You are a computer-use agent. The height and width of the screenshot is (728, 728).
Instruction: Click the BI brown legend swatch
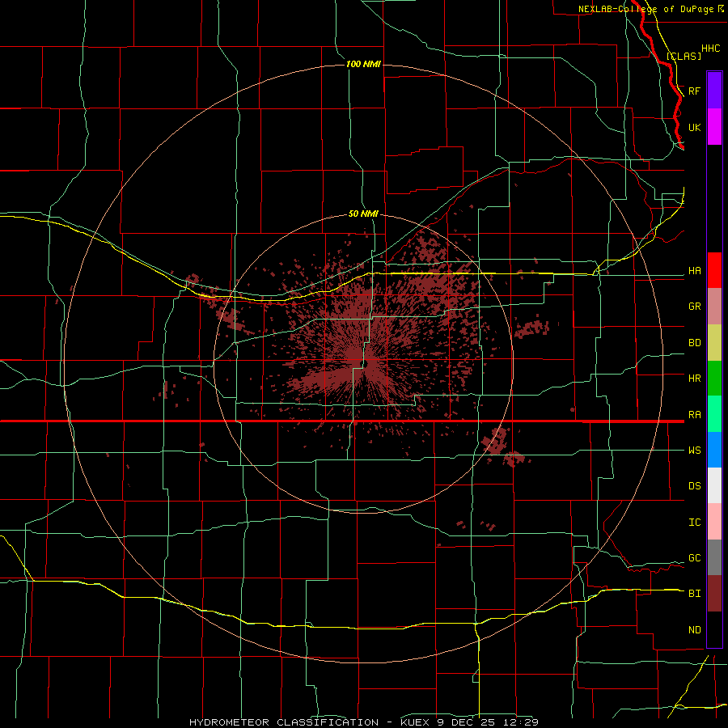coord(714,594)
